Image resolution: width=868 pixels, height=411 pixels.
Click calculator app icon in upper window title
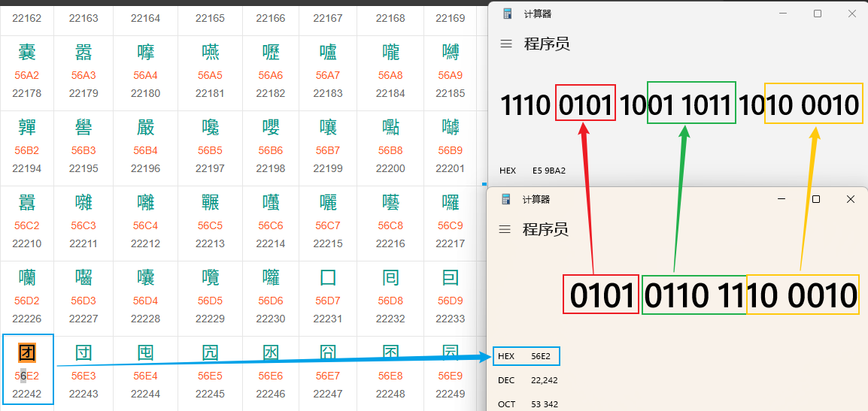508,14
